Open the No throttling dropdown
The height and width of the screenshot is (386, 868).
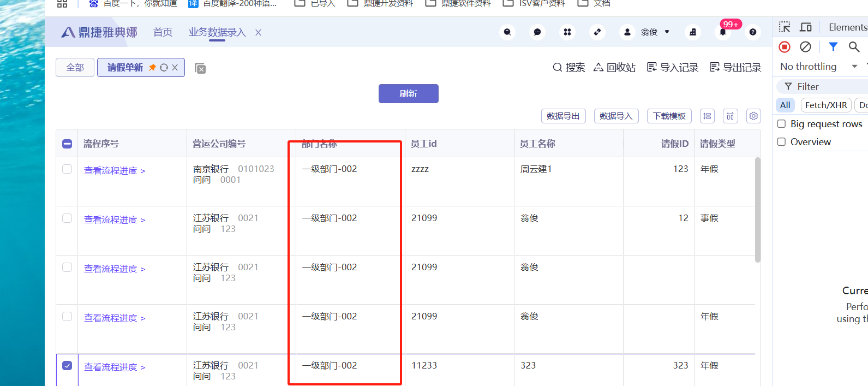(x=819, y=67)
